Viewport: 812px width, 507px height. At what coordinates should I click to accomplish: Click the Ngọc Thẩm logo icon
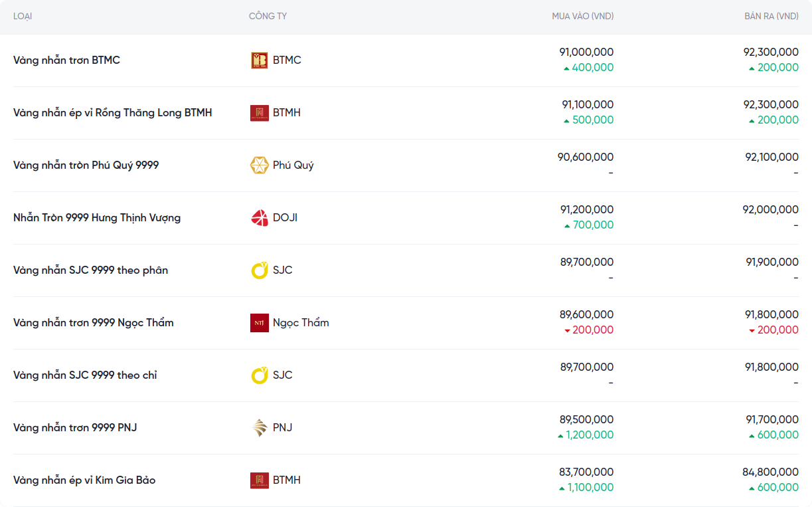[x=259, y=323]
